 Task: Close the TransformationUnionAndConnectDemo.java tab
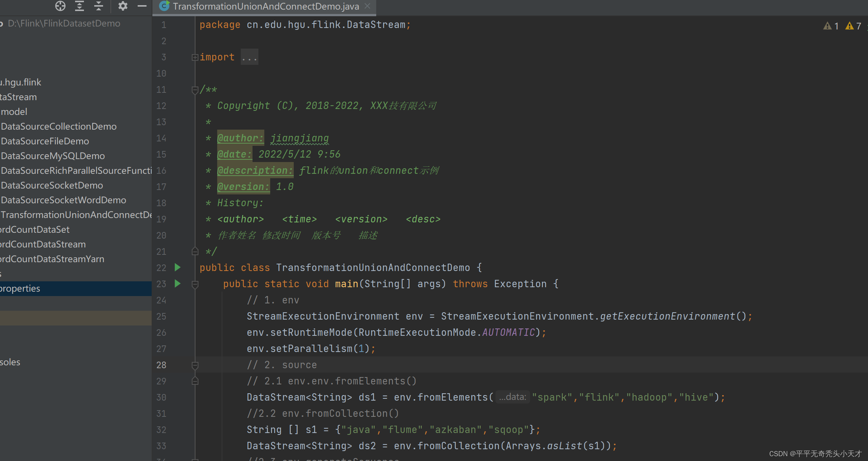[x=367, y=6]
